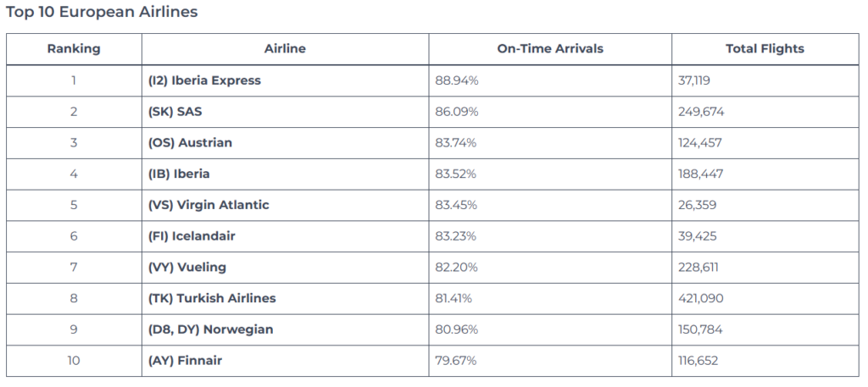Image resolution: width=868 pixels, height=387 pixels.
Task: Click the Turkish Airlines entry
Action: click(x=212, y=298)
